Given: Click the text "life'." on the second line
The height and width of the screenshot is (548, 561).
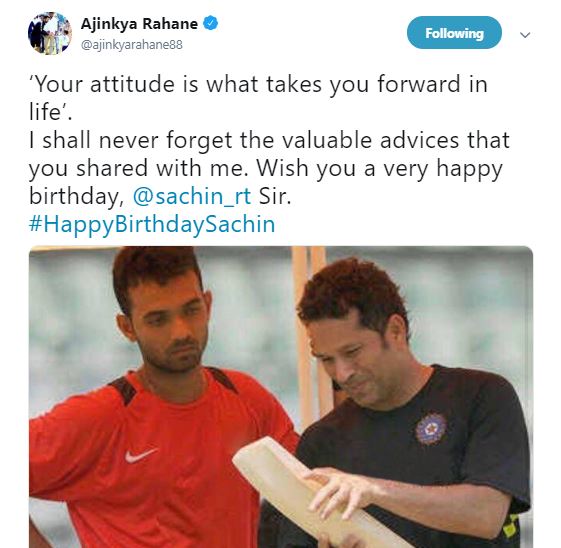Looking at the screenshot, I should coord(50,112).
